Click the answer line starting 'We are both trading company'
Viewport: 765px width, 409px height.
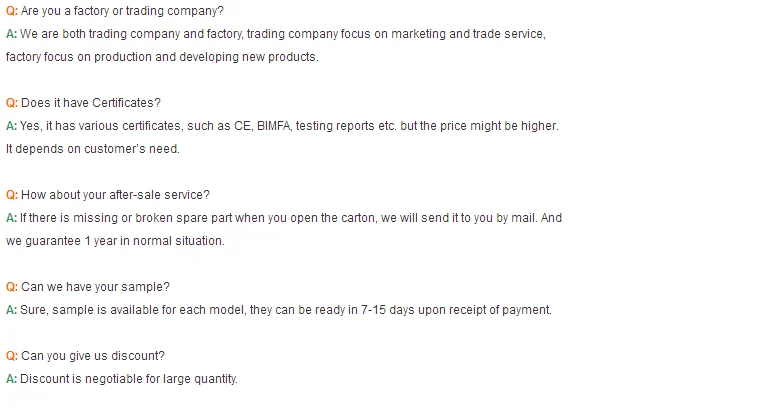click(x=282, y=34)
